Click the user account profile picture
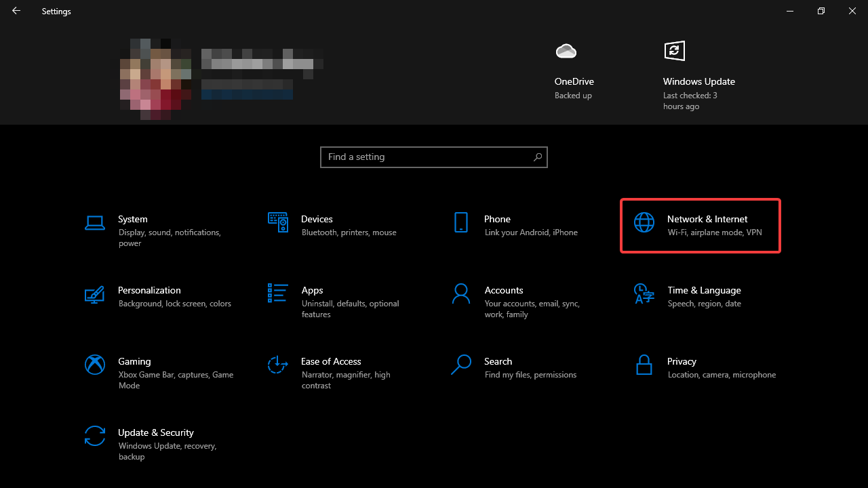 click(156, 79)
